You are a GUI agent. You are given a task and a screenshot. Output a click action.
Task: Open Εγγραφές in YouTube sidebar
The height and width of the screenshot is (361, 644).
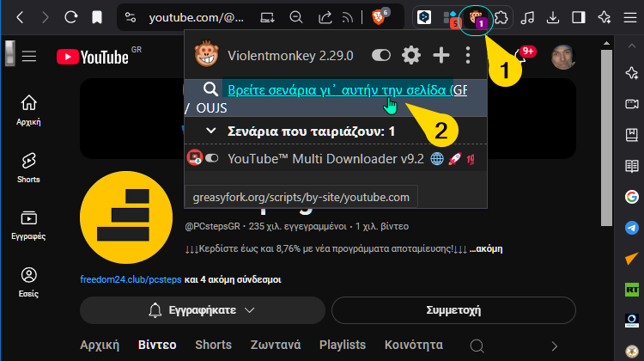click(28, 225)
